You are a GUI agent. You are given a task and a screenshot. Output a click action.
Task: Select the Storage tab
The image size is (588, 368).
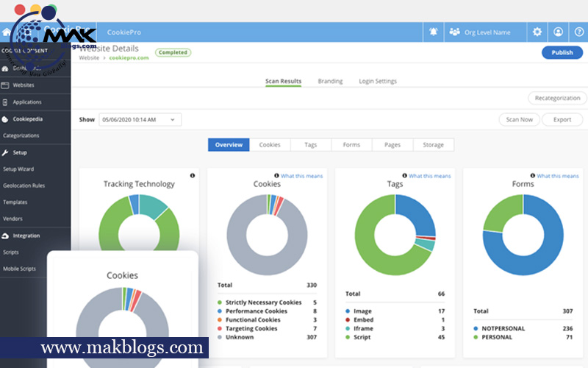(x=433, y=145)
